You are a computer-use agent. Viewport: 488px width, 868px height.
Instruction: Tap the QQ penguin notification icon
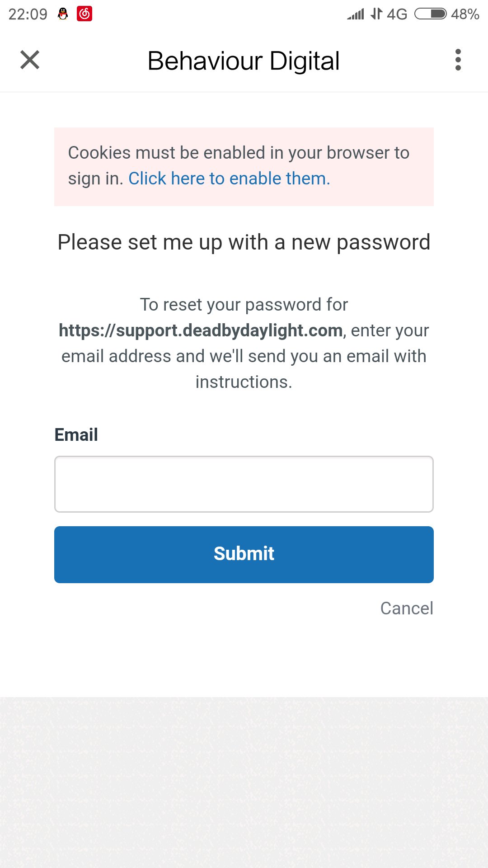point(63,14)
